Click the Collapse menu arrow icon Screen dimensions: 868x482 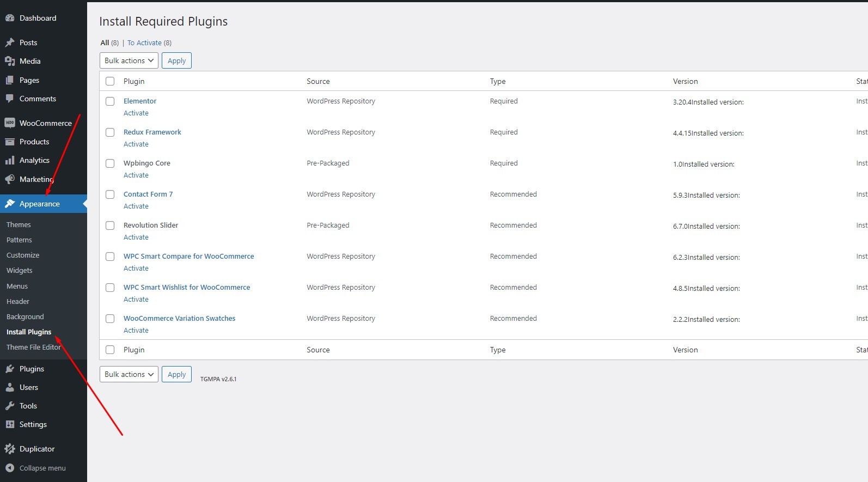tap(10, 468)
